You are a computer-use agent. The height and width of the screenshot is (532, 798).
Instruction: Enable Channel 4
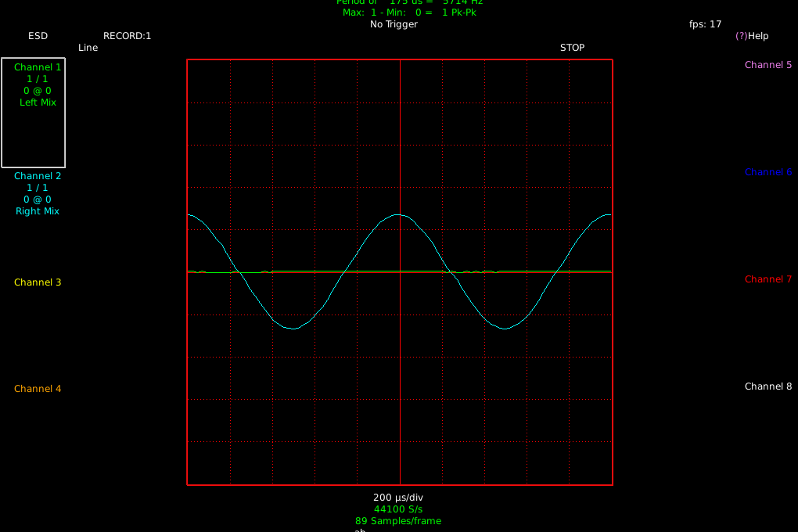click(38, 389)
